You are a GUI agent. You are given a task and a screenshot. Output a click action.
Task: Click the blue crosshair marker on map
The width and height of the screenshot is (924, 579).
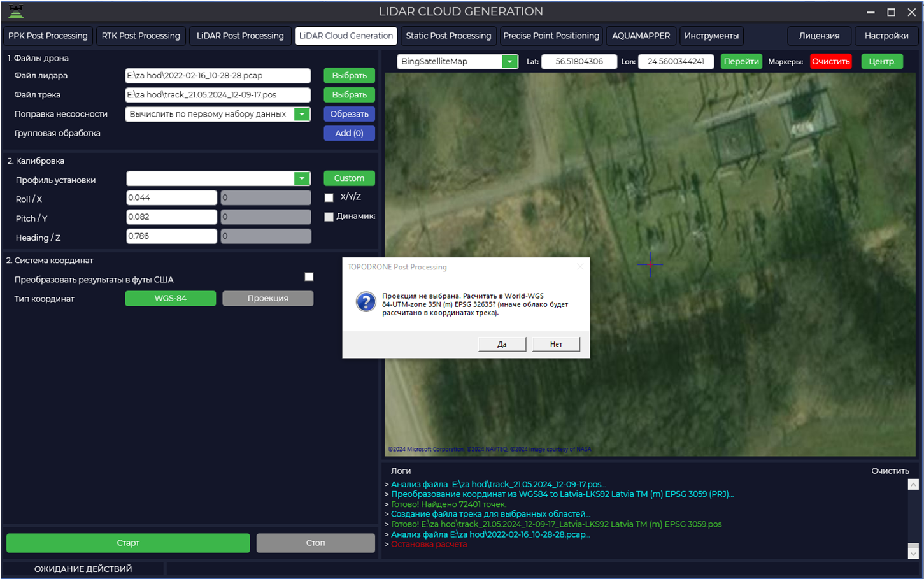point(650,264)
